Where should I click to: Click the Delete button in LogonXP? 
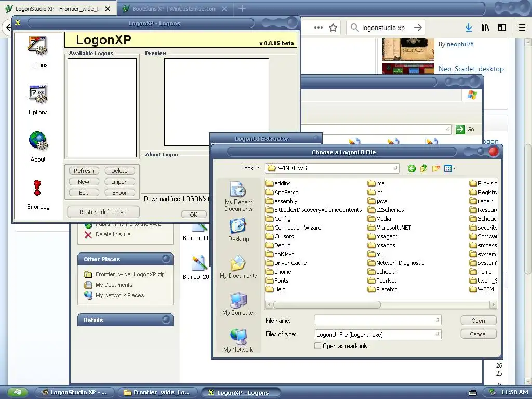[119, 170]
